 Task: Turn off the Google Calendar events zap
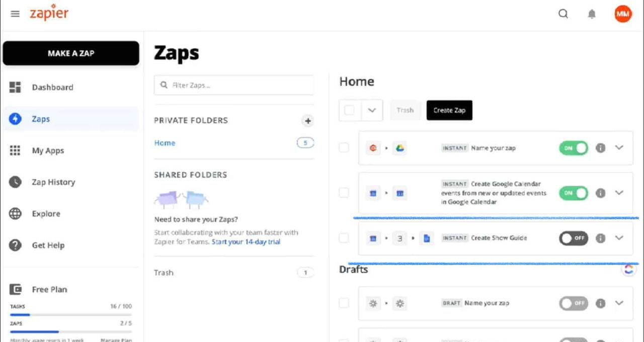[573, 193]
